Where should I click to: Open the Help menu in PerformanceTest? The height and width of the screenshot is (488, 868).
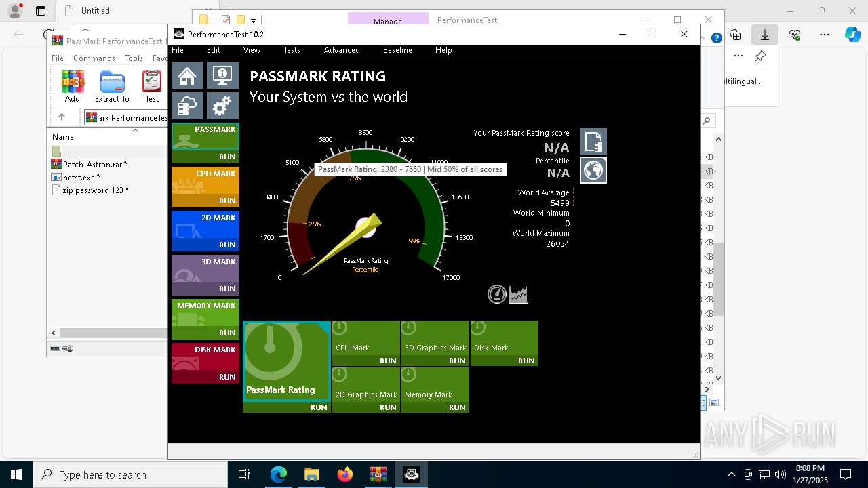443,50
